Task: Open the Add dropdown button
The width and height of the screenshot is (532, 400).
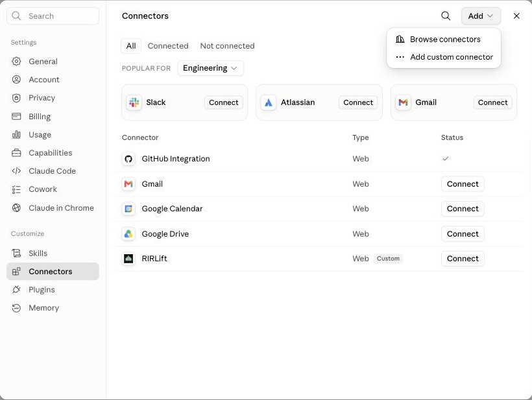Action: [x=481, y=16]
